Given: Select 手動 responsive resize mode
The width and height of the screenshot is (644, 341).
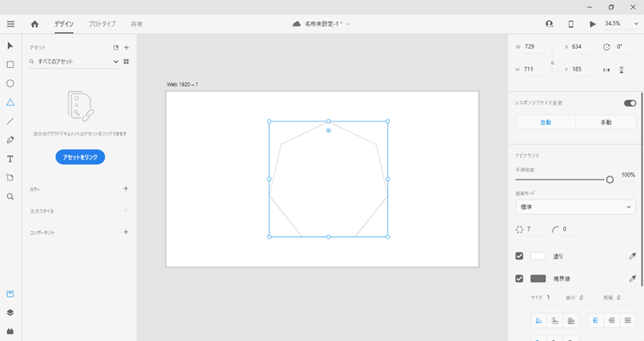Looking at the screenshot, I should pos(606,122).
